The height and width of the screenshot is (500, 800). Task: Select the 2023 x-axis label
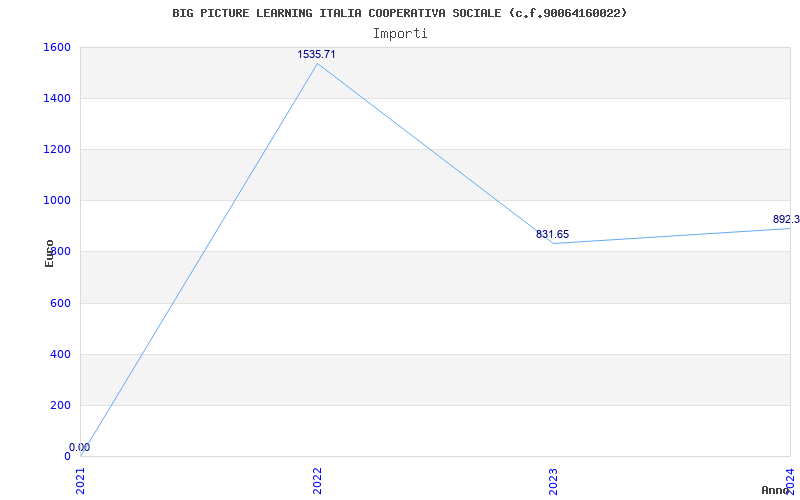554,482
